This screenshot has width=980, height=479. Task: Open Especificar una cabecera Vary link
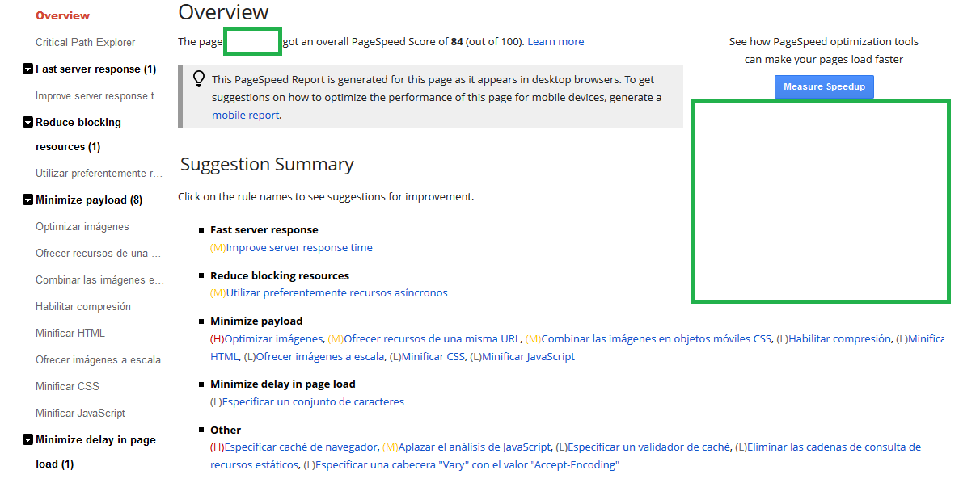pyautogui.click(x=467, y=465)
